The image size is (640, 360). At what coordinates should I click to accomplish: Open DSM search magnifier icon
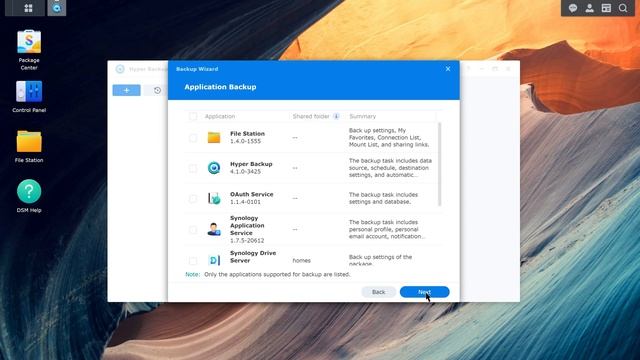tap(623, 8)
